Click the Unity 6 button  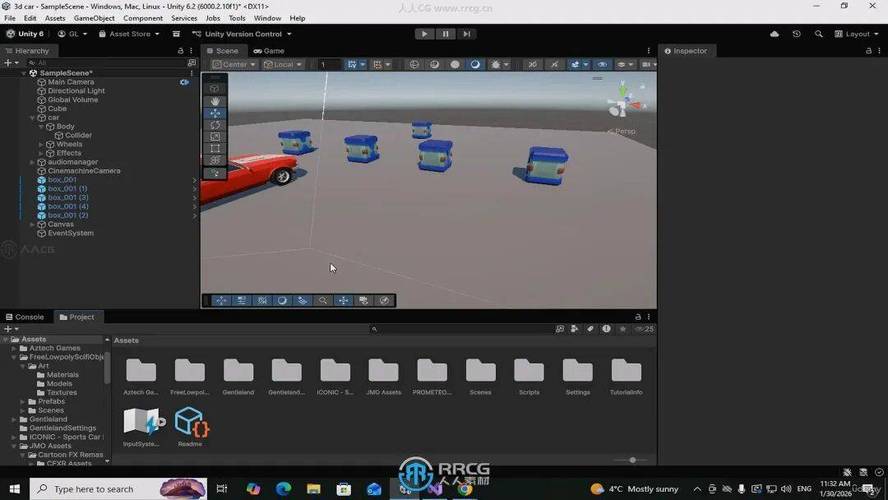(25, 34)
